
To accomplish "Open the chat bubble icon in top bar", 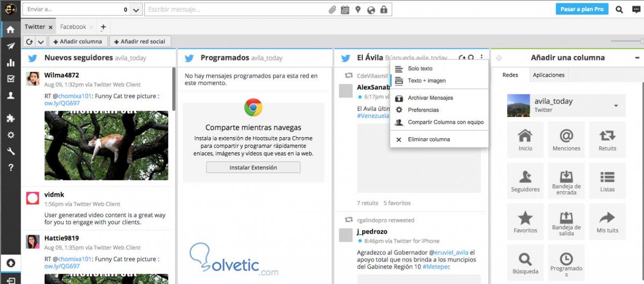I will (x=635, y=10).
